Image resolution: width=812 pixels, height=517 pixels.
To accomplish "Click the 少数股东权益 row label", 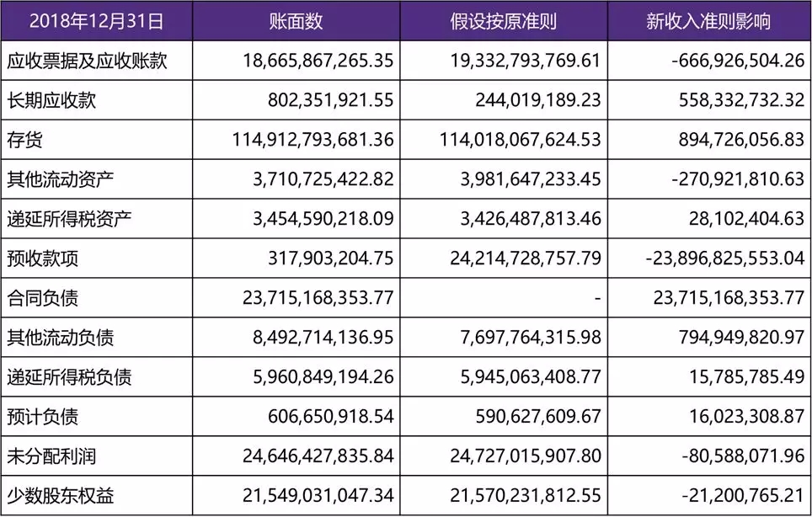I will [62, 496].
